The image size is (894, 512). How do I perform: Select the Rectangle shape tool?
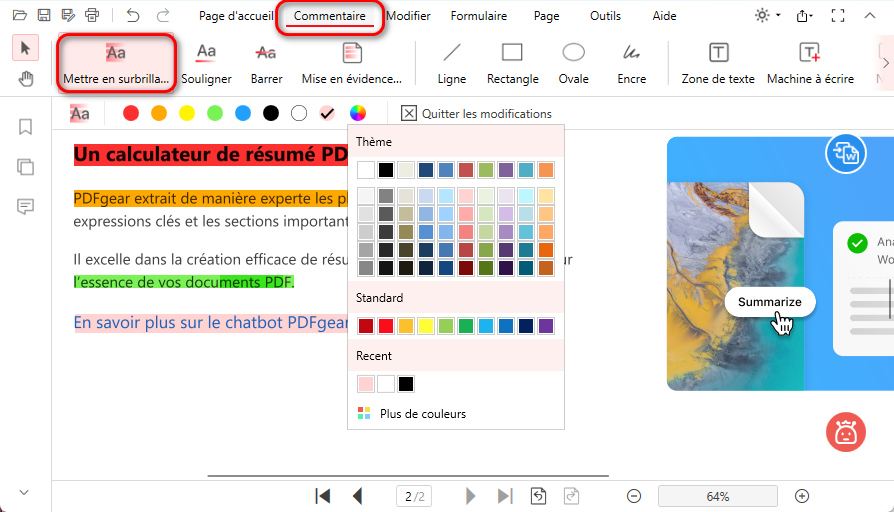pyautogui.click(x=513, y=63)
